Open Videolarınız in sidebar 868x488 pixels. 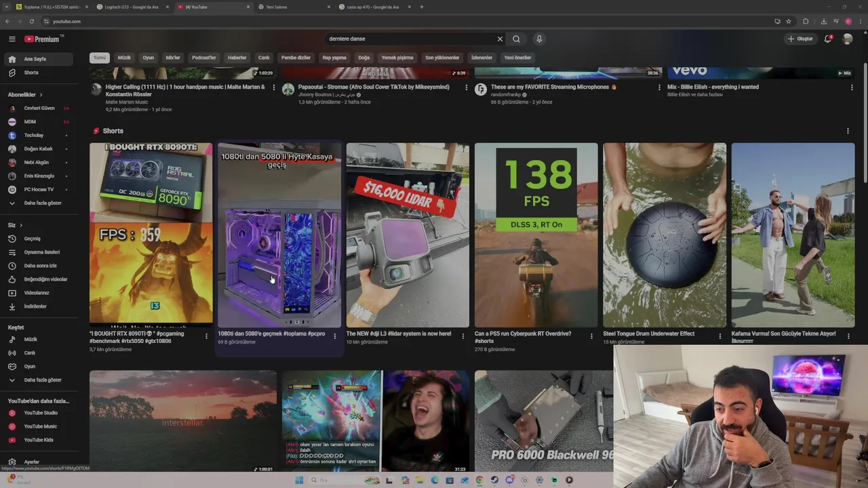39,293
